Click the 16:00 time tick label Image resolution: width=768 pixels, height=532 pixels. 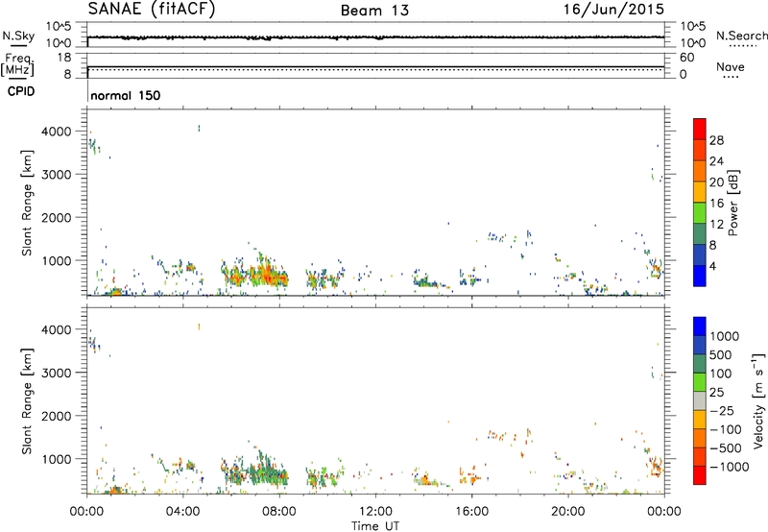[471, 512]
